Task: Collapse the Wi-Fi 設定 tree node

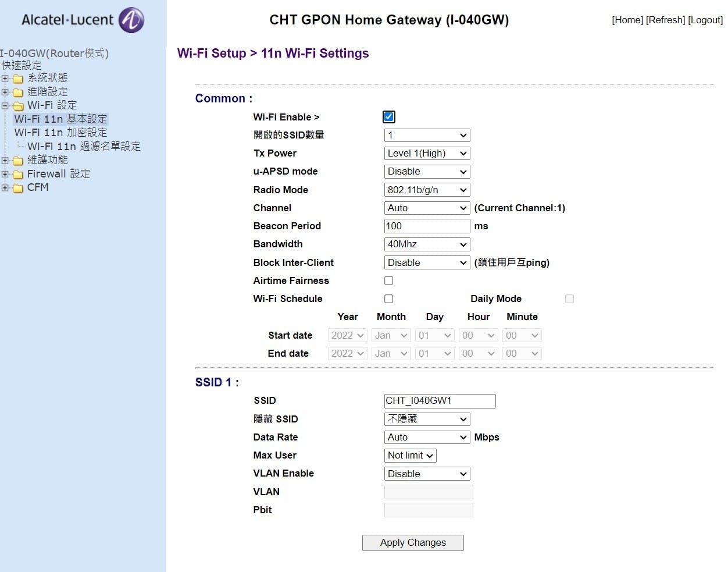Action: (x=5, y=106)
